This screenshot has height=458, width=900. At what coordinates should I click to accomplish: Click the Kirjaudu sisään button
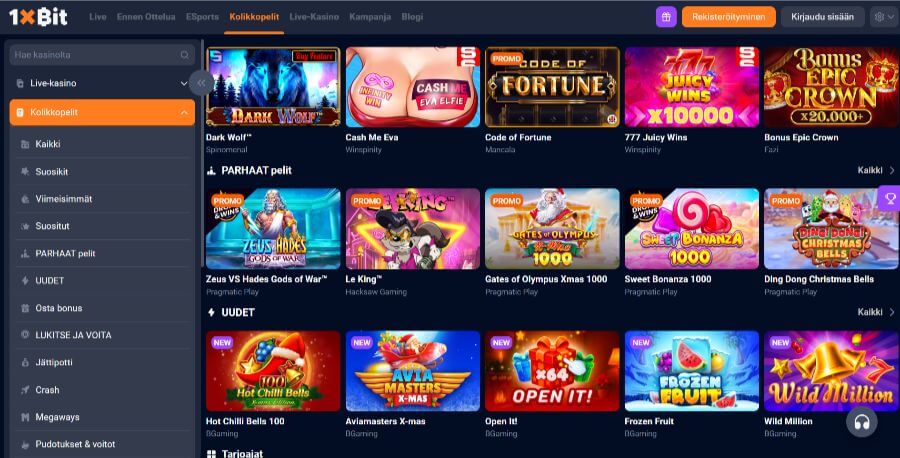(x=822, y=17)
